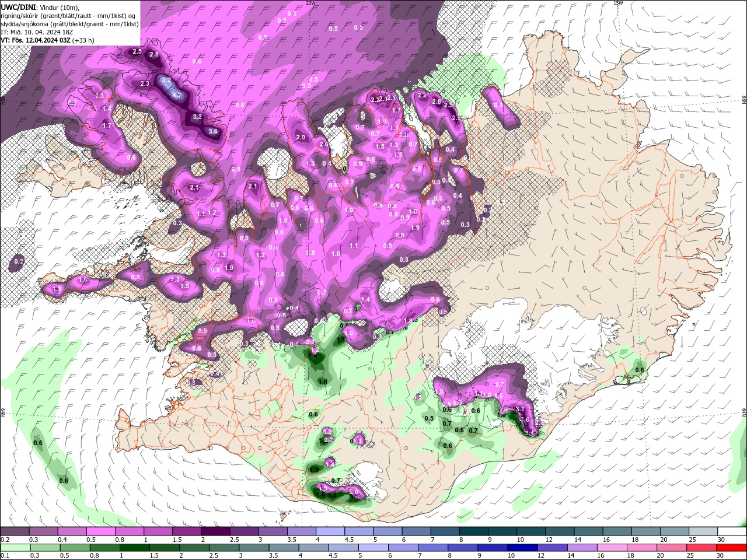747x560 pixels.
Task: Click the 'Vindur (10m)' label
Action: [x=59, y=6]
